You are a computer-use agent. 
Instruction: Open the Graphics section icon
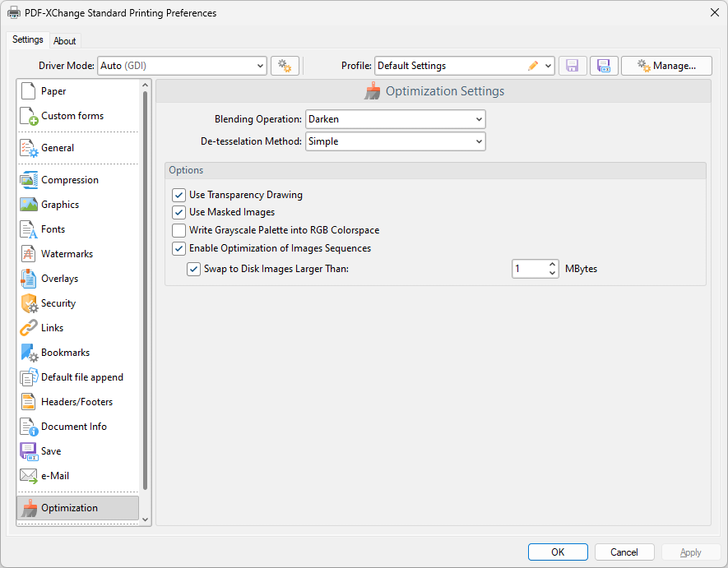point(29,205)
